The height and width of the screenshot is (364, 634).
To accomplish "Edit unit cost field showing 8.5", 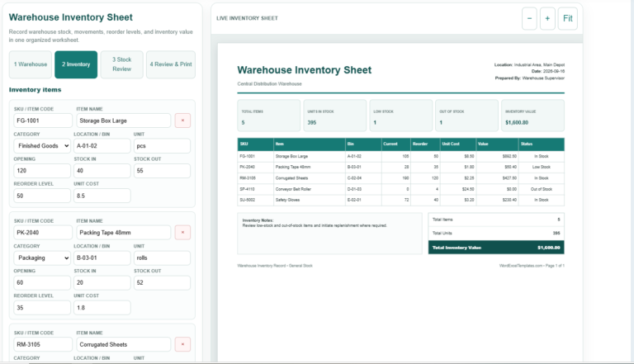I will (102, 196).
